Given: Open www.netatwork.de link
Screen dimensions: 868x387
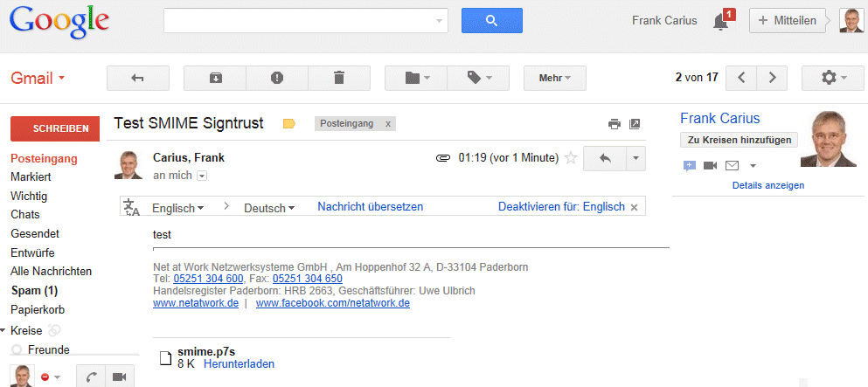Looking at the screenshot, I should 196,303.
